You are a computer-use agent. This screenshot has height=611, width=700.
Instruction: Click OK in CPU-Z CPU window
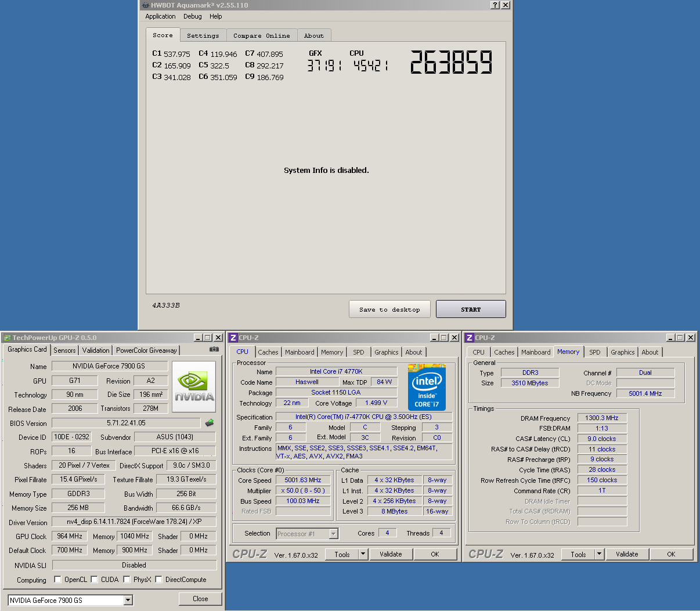pyautogui.click(x=435, y=554)
